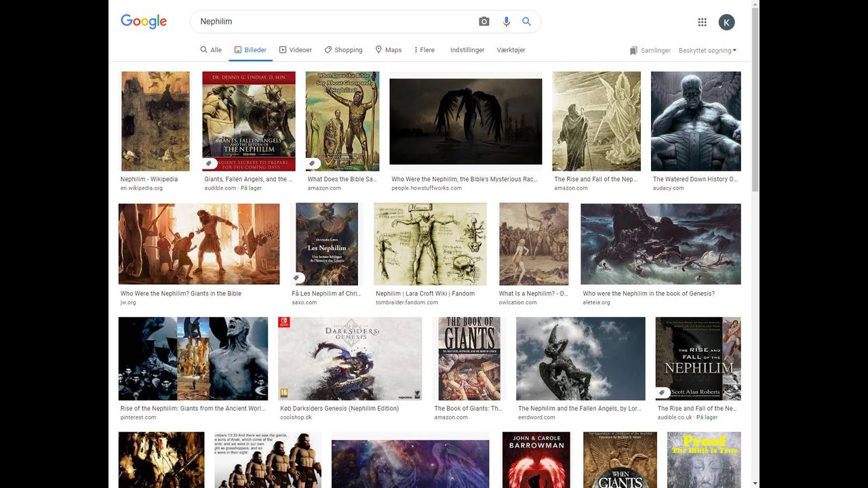Open the Darksiders Genesis image thumbnail
Image resolution: width=868 pixels, height=488 pixels.
coord(350,359)
